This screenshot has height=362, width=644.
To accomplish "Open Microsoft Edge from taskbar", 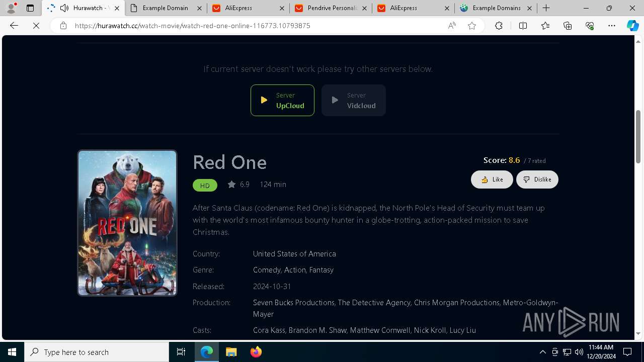I will (207, 352).
